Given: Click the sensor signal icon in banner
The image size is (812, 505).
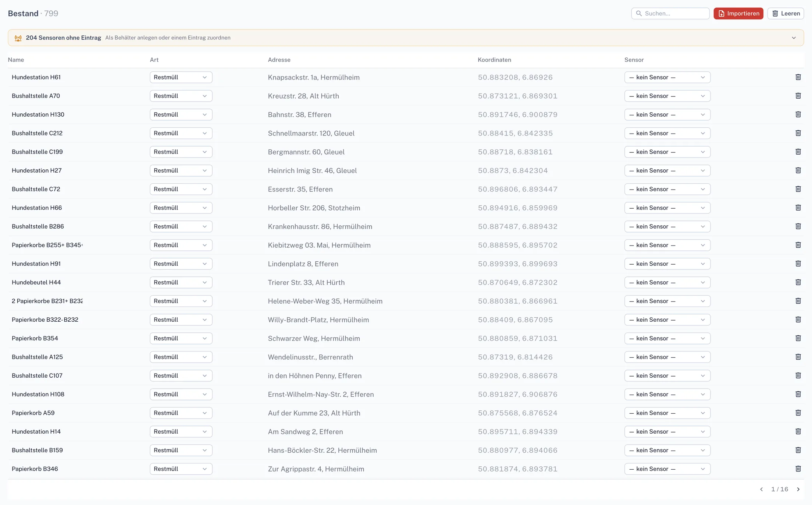Looking at the screenshot, I should 18,38.
